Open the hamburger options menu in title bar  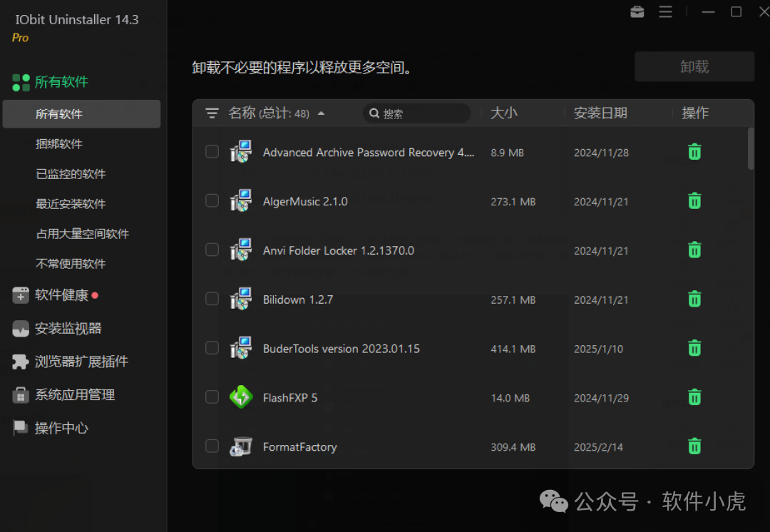point(665,11)
